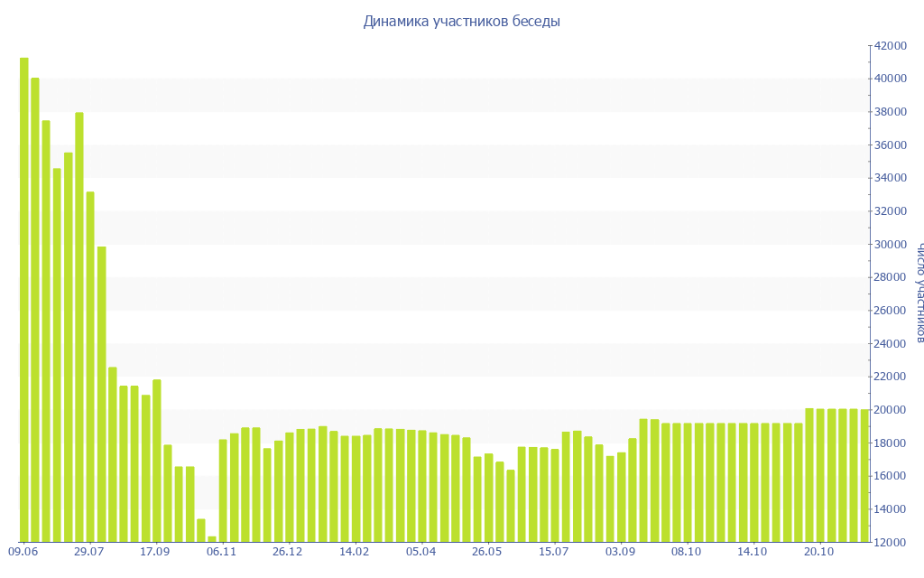Click the bar above the 17.09 label

157,461
